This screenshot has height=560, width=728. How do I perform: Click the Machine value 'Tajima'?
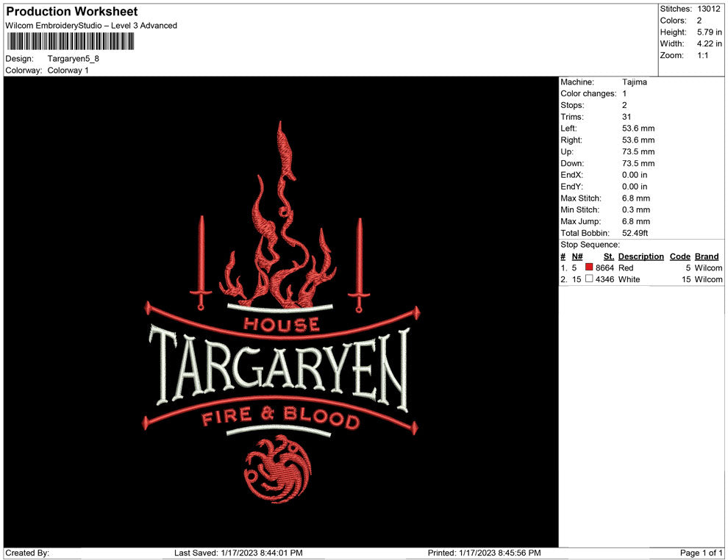pyautogui.click(x=634, y=82)
